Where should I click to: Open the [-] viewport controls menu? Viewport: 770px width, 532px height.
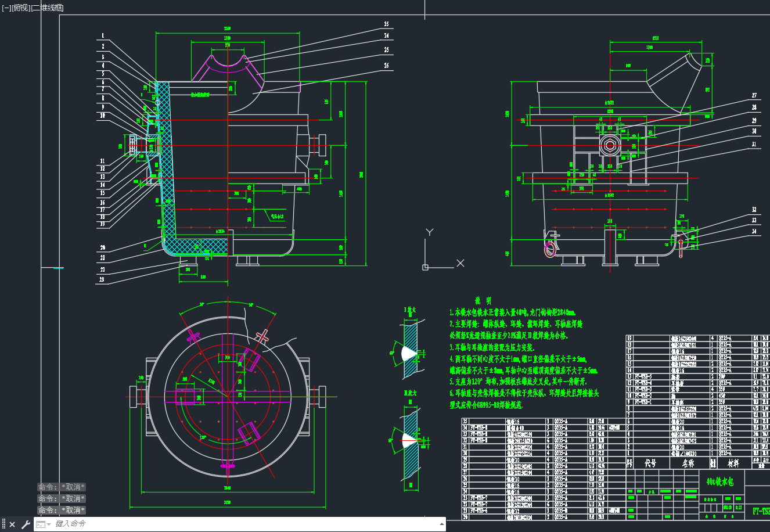[6, 8]
